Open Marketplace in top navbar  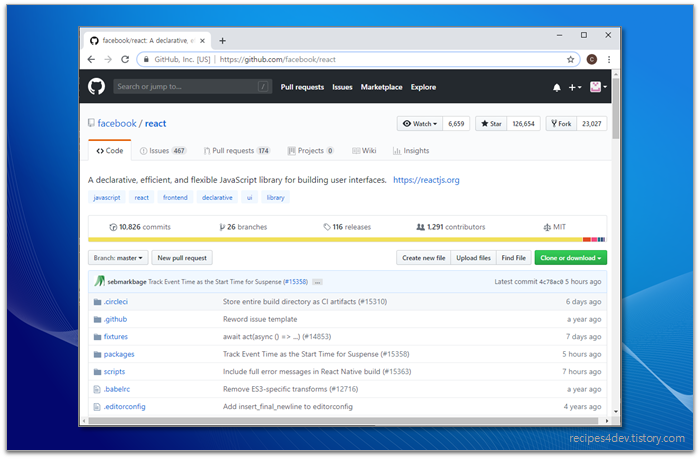pos(381,87)
